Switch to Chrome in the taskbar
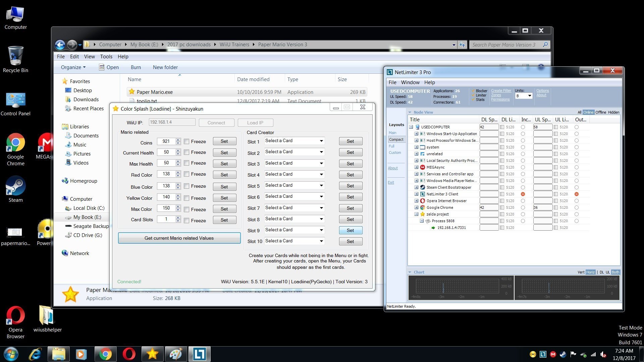 pyautogui.click(x=105, y=354)
